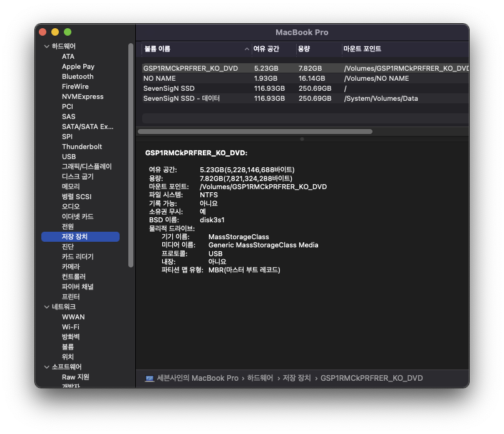Select 컨트롤러 in sidebar
This screenshot has width=504, height=434.
click(x=74, y=277)
